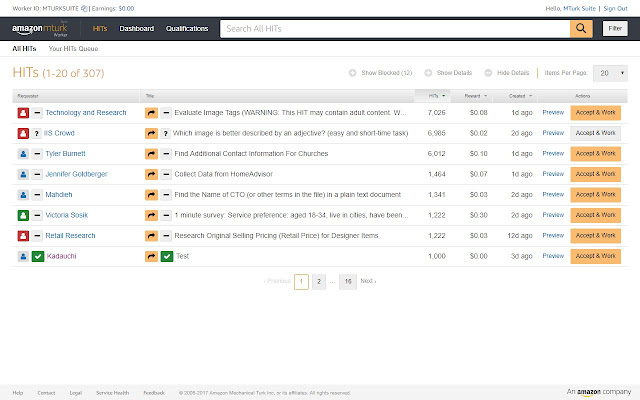Accept & Work on IIS Crowd HIT

pyautogui.click(x=596, y=133)
